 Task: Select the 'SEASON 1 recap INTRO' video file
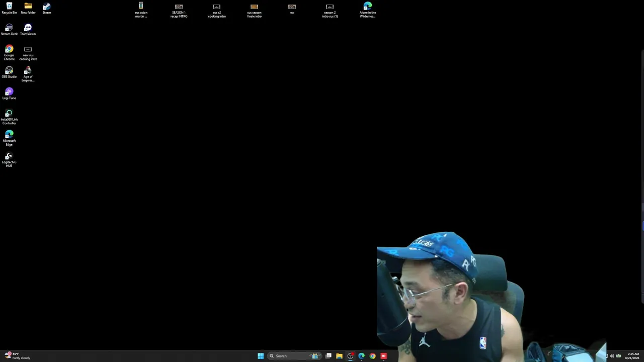(x=179, y=10)
